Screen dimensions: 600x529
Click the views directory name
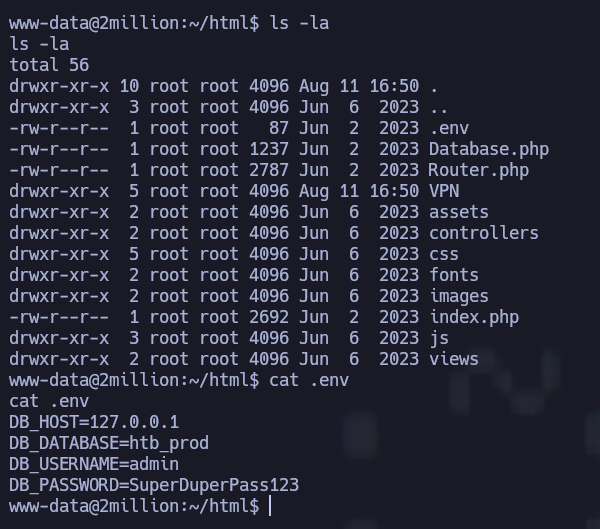click(x=453, y=359)
